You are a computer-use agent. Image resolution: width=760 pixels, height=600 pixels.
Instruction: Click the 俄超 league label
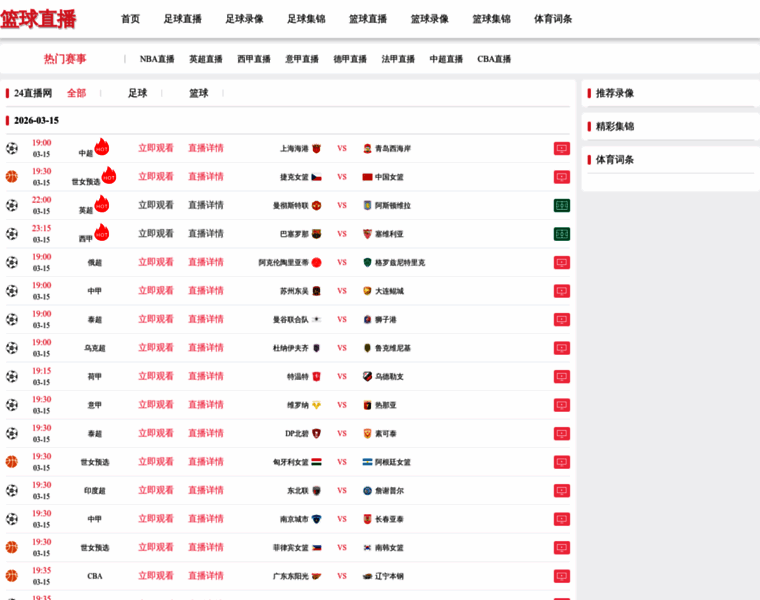pyautogui.click(x=95, y=263)
